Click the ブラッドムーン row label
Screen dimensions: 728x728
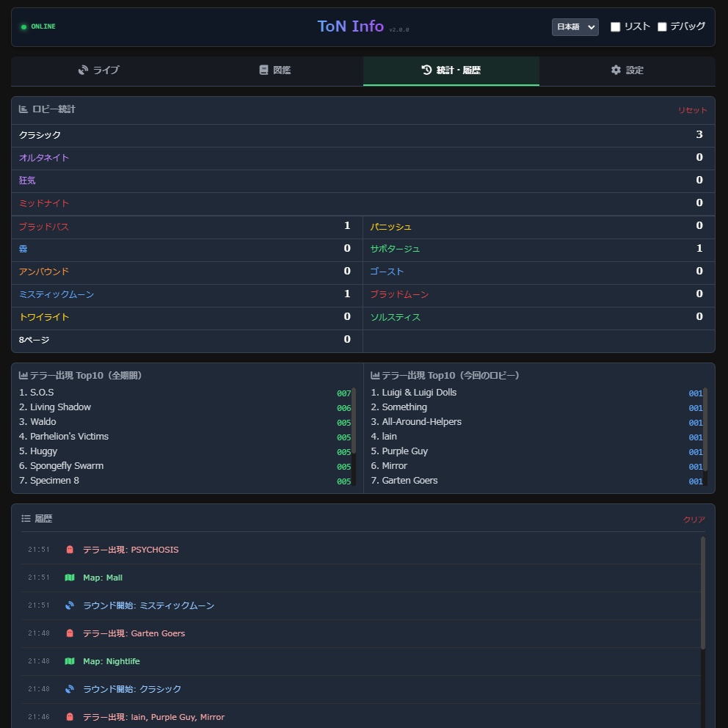pos(399,294)
